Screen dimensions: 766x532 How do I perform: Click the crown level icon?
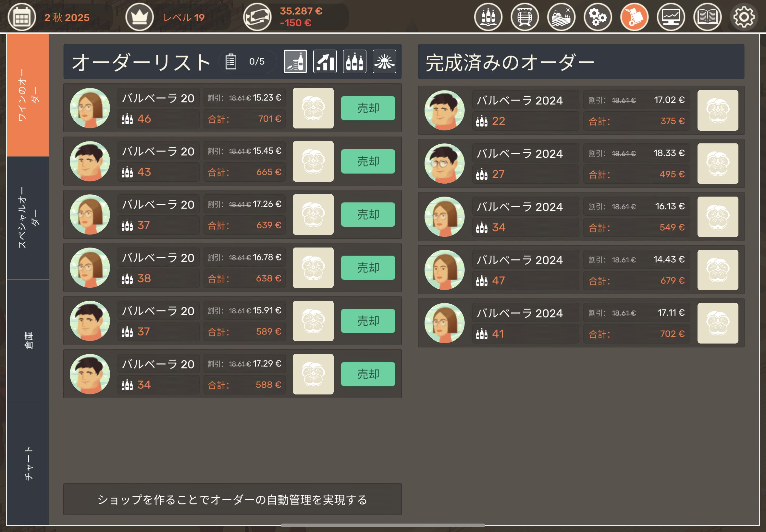(x=139, y=17)
